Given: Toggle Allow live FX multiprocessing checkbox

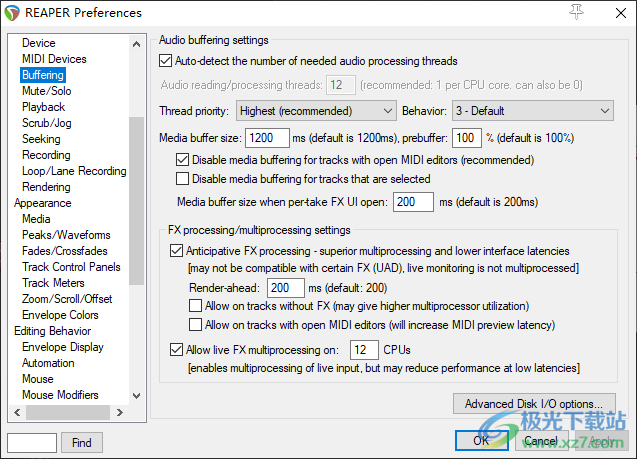Looking at the screenshot, I should 177,349.
